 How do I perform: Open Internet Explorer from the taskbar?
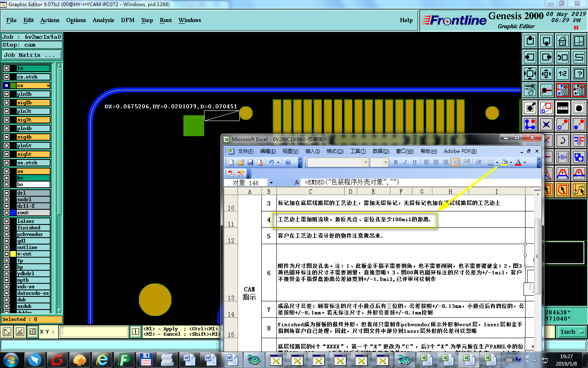point(102,360)
